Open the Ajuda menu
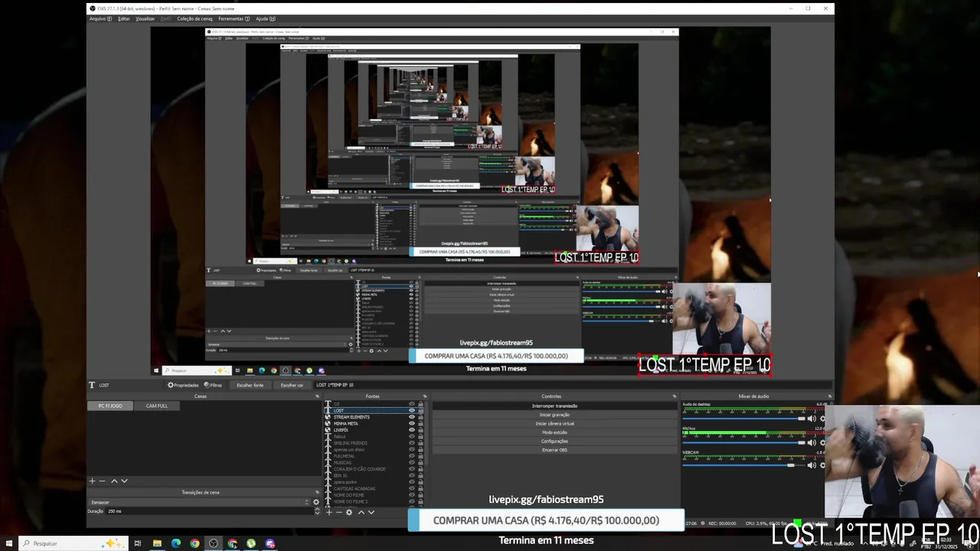The width and height of the screenshot is (980, 551). (x=264, y=18)
